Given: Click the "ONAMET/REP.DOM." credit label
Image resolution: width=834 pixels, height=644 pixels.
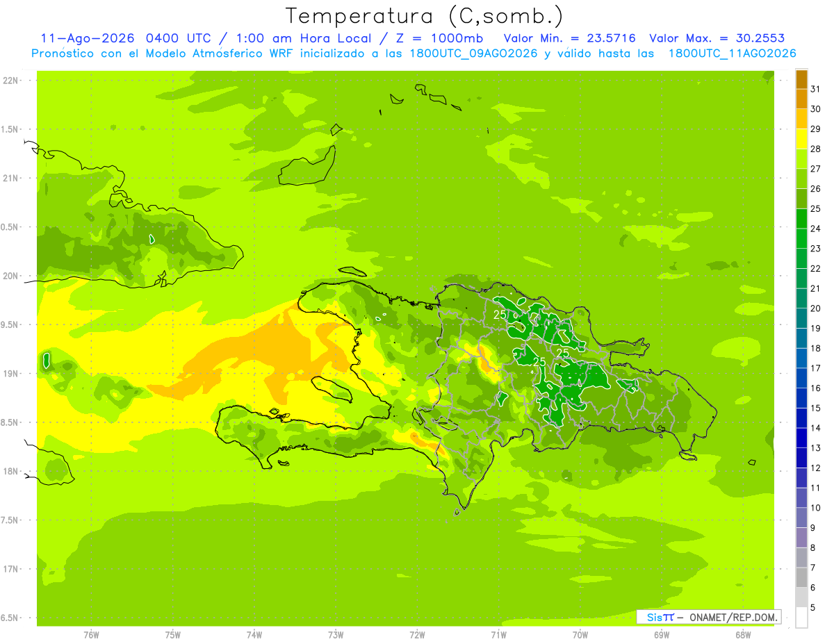Looking at the screenshot, I should point(733,617).
